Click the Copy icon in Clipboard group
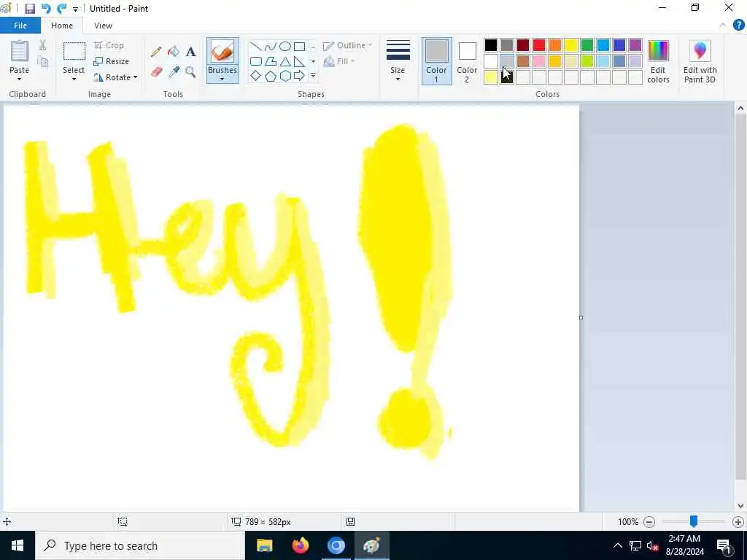 (x=43, y=61)
